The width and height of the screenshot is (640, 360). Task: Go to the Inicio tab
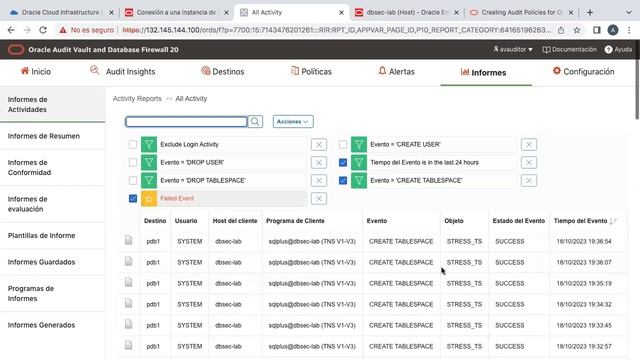click(36, 72)
